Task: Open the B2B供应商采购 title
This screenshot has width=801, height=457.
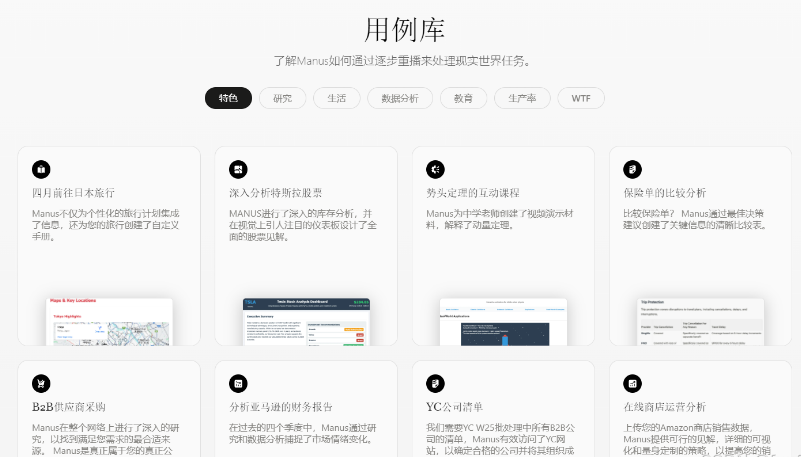Action: coord(68,407)
